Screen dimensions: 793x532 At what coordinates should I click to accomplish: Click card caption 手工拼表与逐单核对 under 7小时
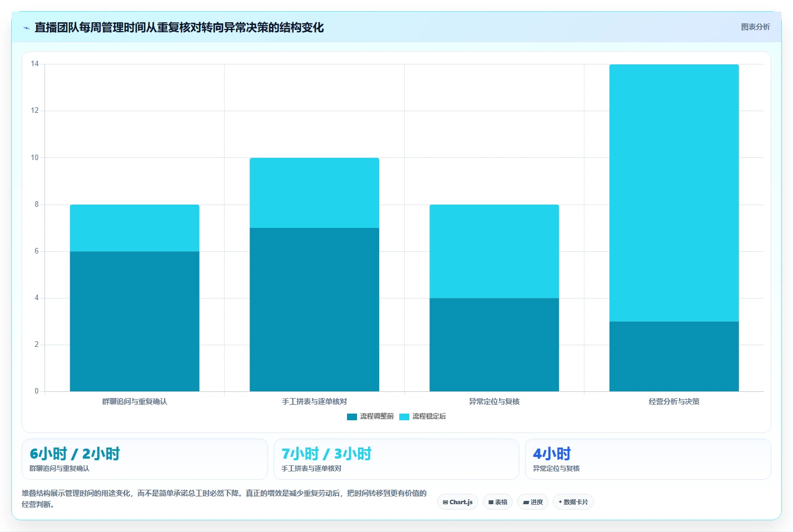311,469
